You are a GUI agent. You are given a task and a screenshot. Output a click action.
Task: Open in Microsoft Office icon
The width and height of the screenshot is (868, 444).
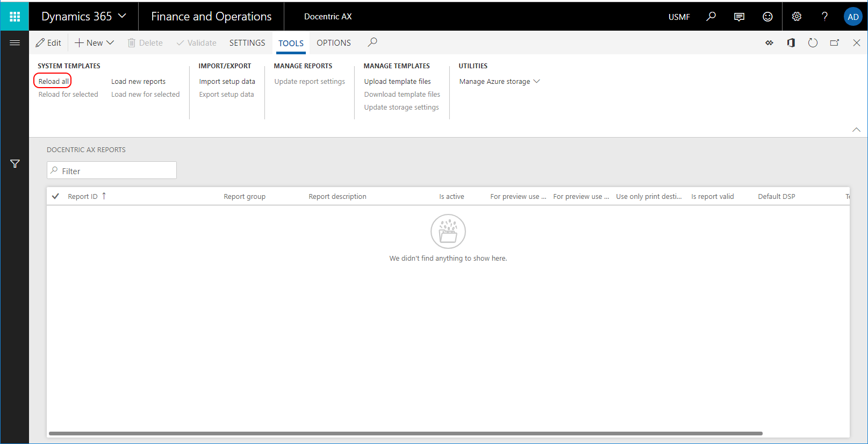click(791, 43)
